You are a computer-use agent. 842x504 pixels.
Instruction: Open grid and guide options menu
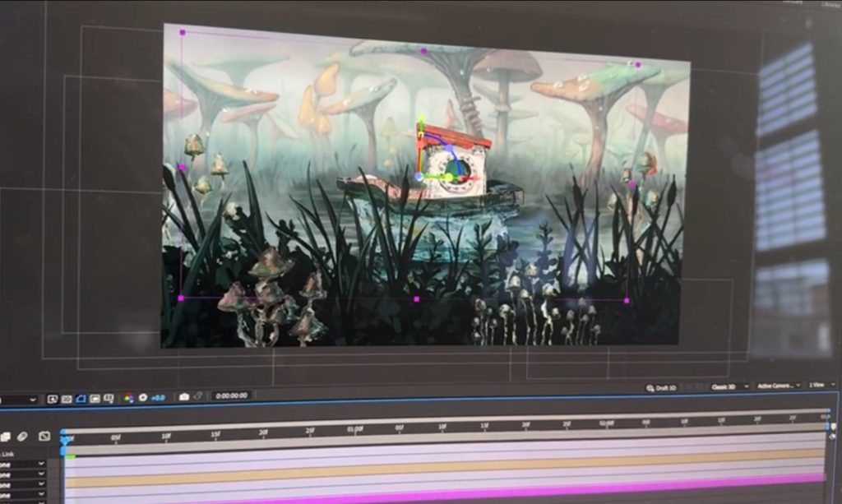(109, 398)
